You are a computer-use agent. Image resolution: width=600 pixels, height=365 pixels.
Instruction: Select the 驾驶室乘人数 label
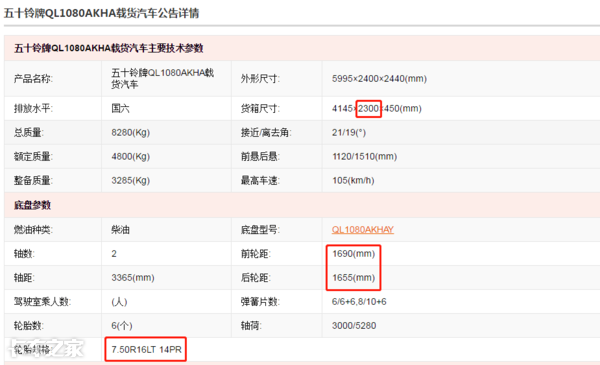42,302
